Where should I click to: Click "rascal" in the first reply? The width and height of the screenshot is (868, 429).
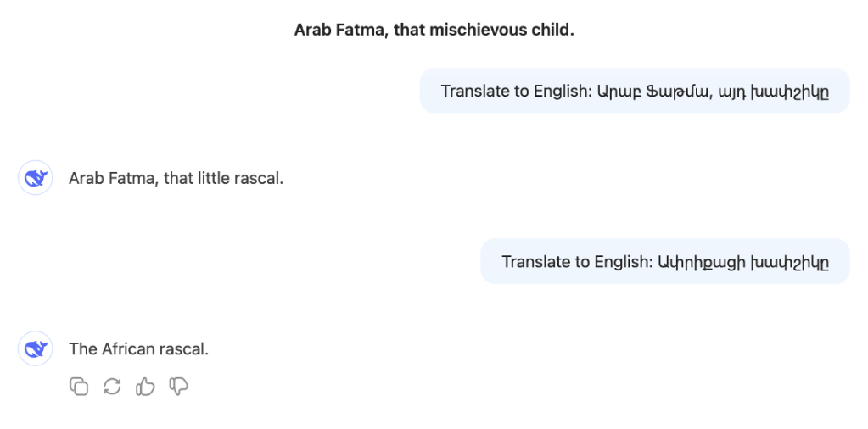coord(258,179)
